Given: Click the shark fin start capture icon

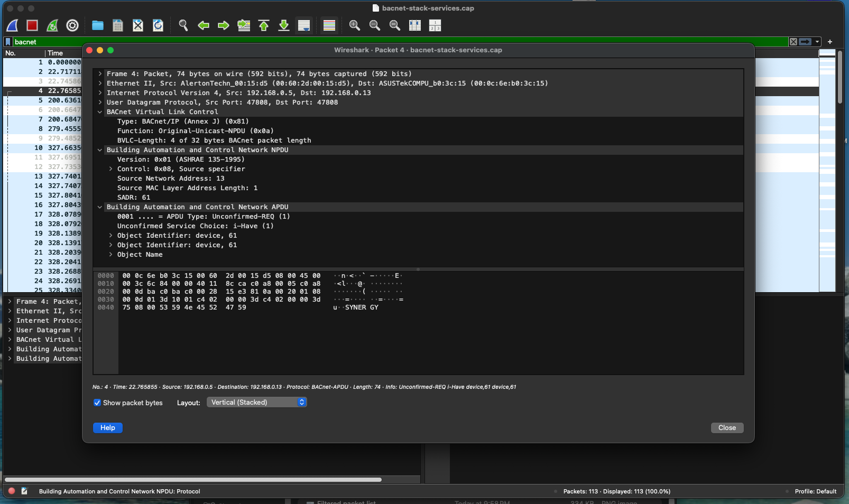Looking at the screenshot, I should tap(13, 25).
